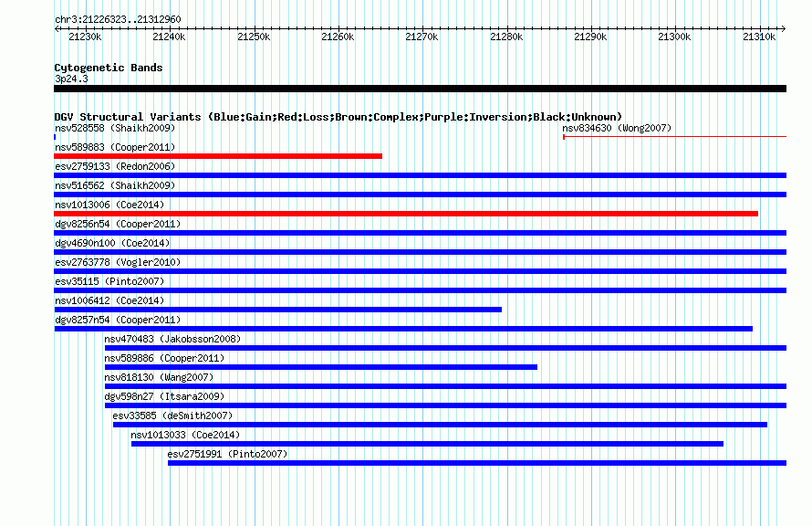
Task: Select the red nsv589883 loss bar
Action: click(218, 156)
